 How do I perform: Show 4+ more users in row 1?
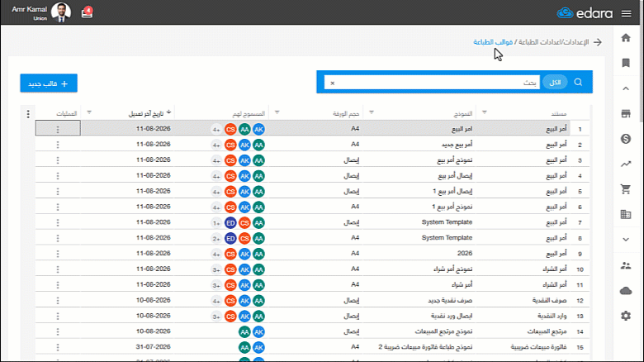click(216, 129)
